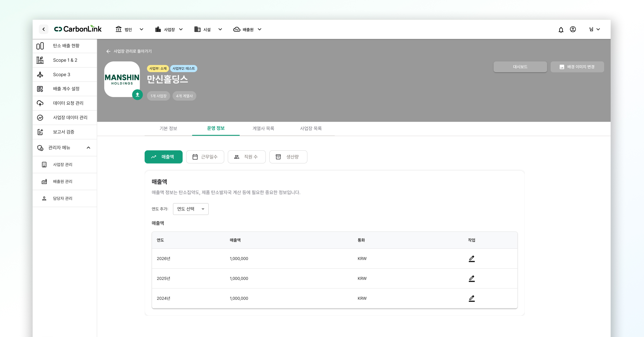Click the 사업부2: 테스트 blue tag

click(183, 68)
